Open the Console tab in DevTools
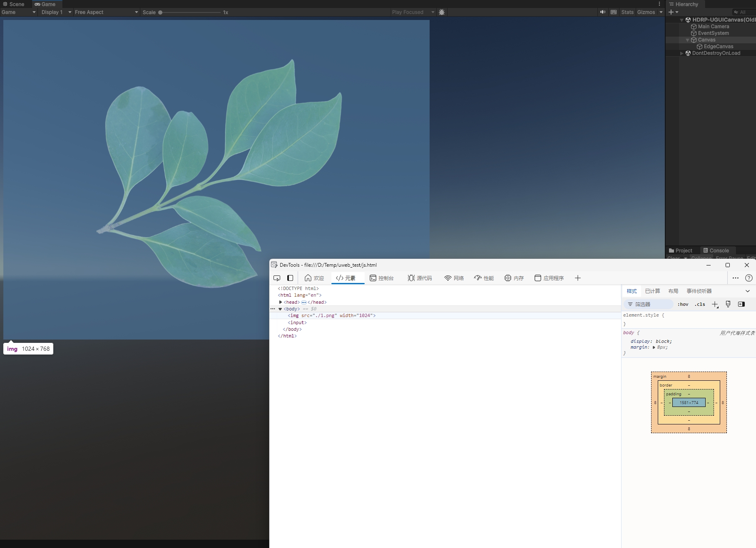The height and width of the screenshot is (548, 756). coord(381,278)
